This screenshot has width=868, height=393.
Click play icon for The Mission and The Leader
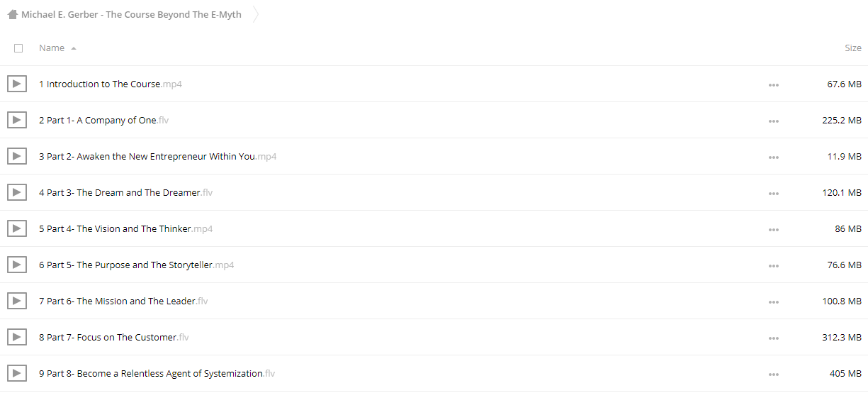coord(17,301)
